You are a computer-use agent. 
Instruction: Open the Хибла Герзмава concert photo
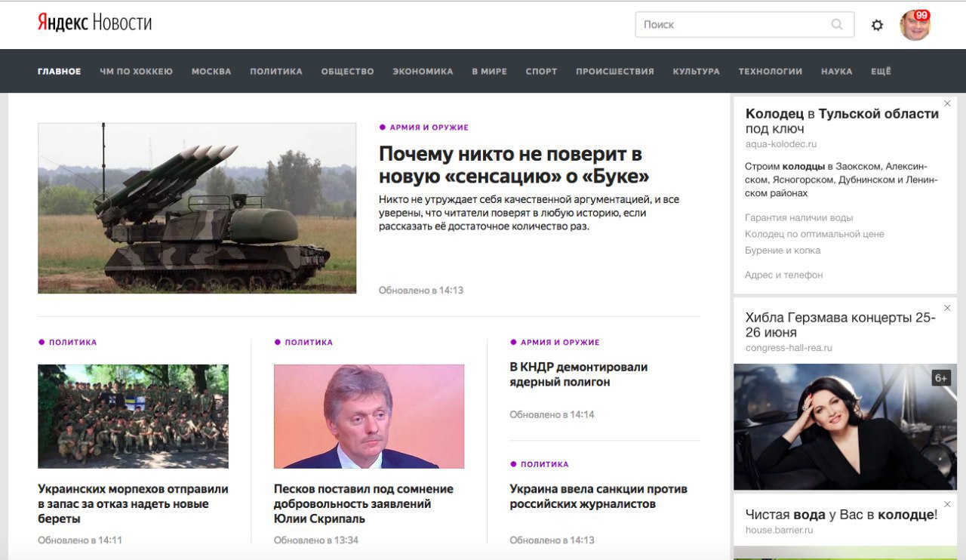click(845, 427)
